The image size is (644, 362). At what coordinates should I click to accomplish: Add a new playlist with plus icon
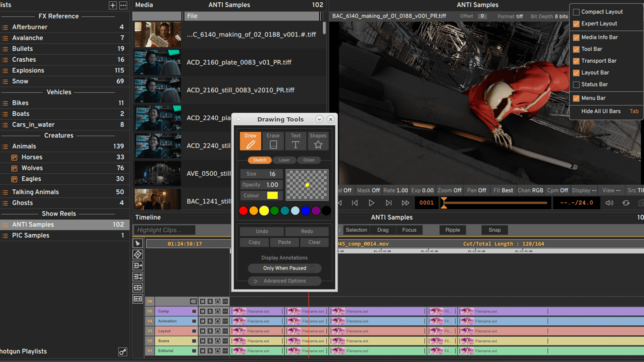pos(113,5)
